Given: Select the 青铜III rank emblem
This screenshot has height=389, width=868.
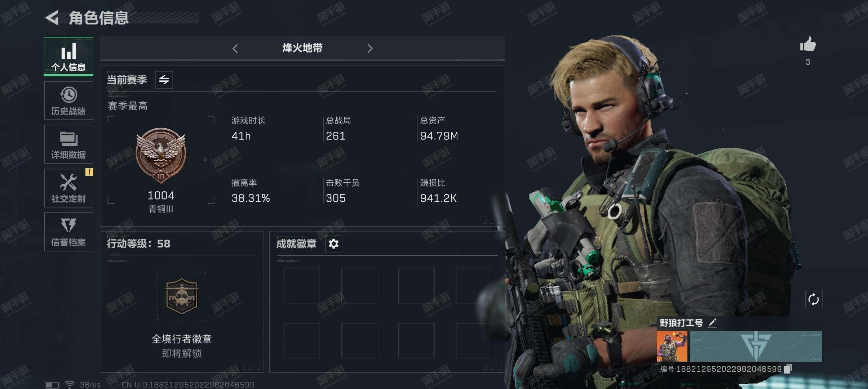Looking at the screenshot, I should (x=161, y=156).
